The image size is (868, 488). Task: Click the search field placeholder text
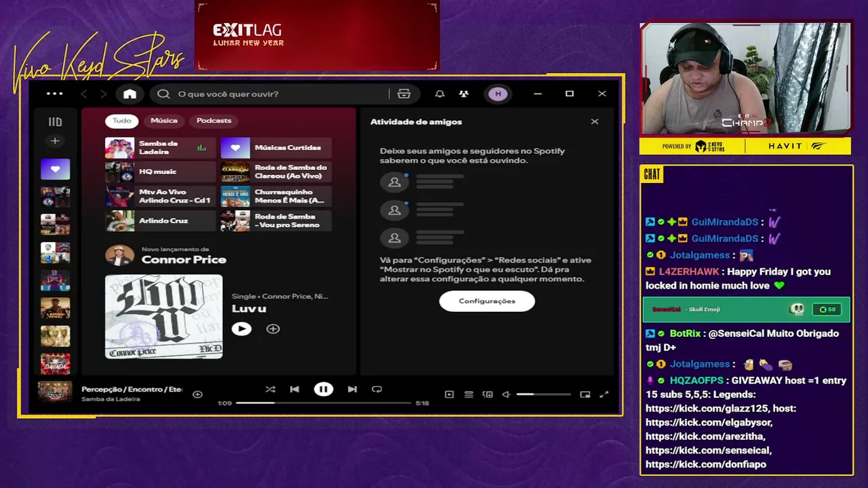(228, 94)
